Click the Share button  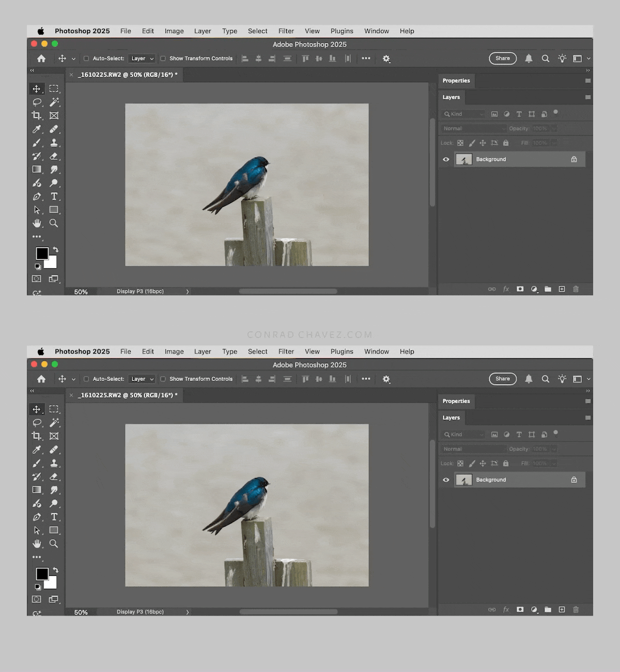[502, 58]
